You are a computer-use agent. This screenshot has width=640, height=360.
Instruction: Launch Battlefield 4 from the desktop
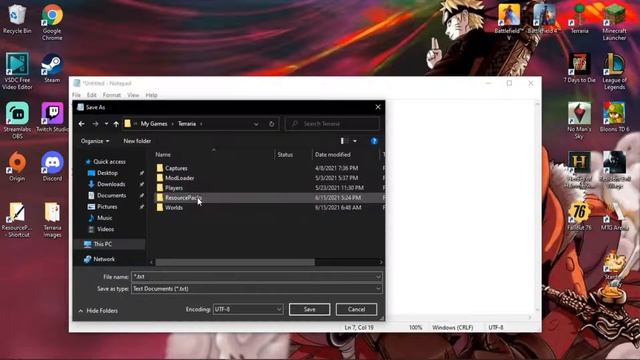[x=543, y=19]
